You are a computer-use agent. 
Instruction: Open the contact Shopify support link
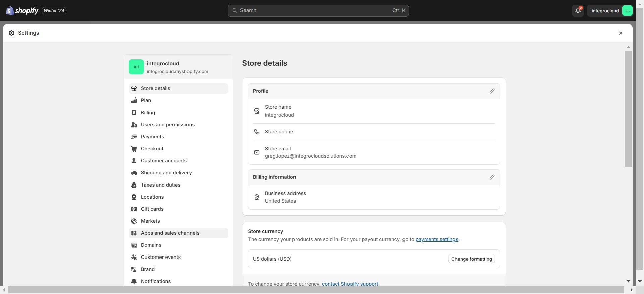(x=350, y=284)
